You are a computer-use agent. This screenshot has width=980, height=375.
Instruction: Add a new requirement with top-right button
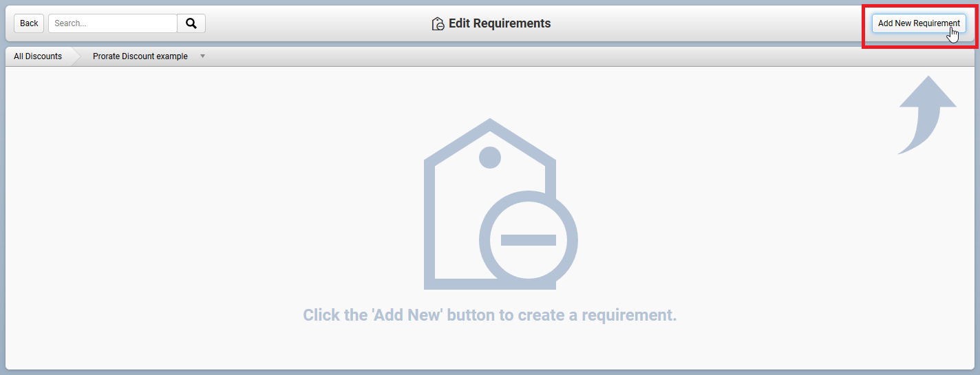coord(919,23)
